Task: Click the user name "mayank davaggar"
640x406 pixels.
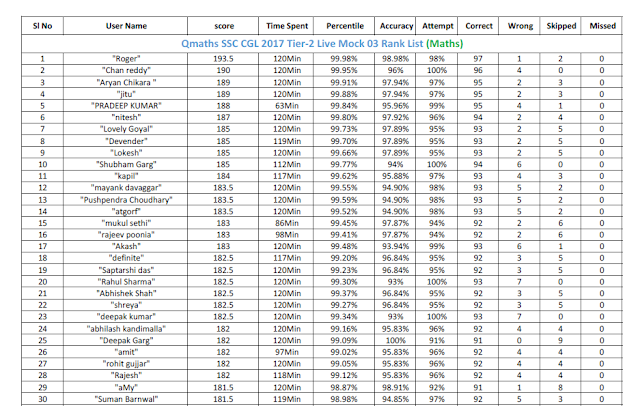Action: (x=126, y=188)
